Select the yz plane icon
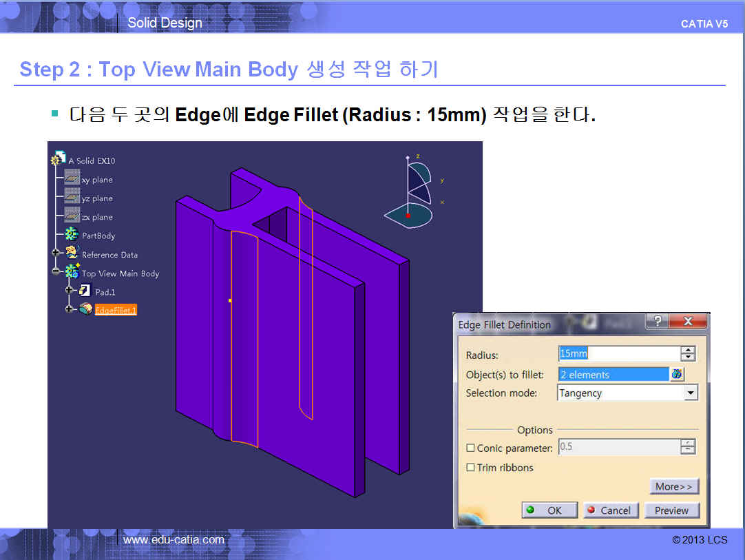Image resolution: width=745 pixels, height=560 pixels. click(72, 198)
